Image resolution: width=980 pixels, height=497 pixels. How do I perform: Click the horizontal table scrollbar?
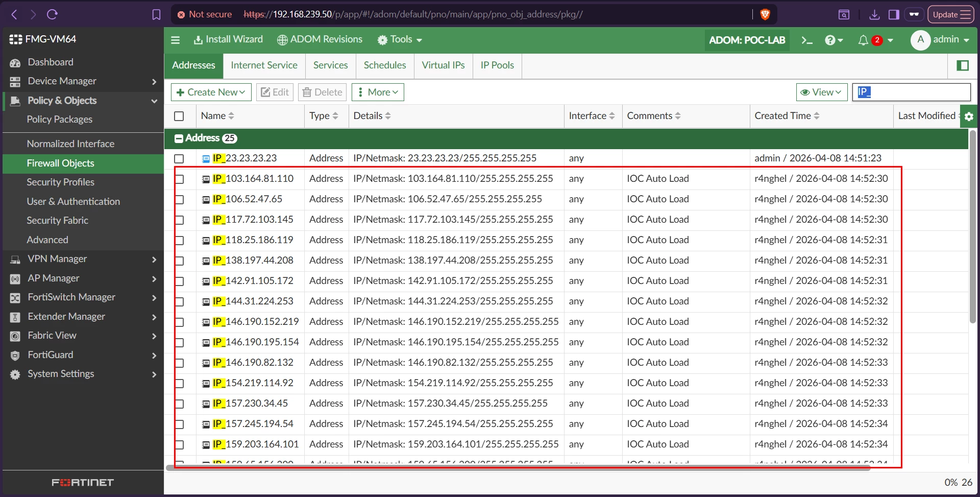[x=518, y=468]
